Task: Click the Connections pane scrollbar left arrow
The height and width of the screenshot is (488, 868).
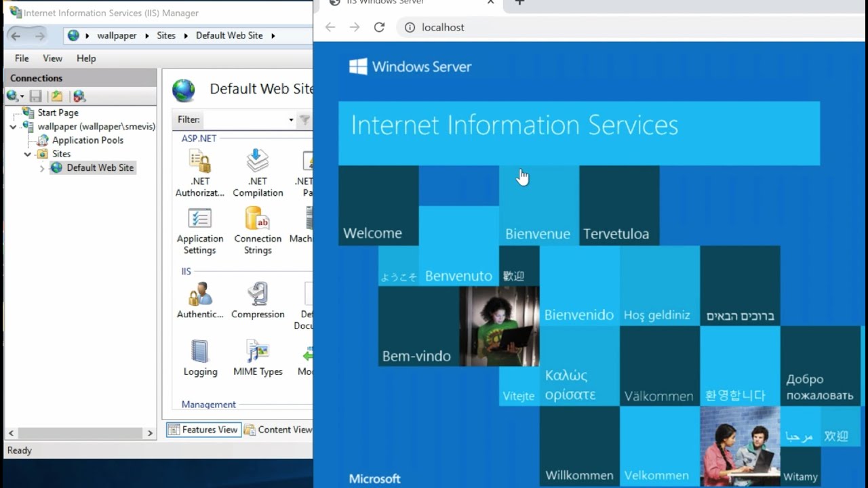Action: tap(10, 432)
